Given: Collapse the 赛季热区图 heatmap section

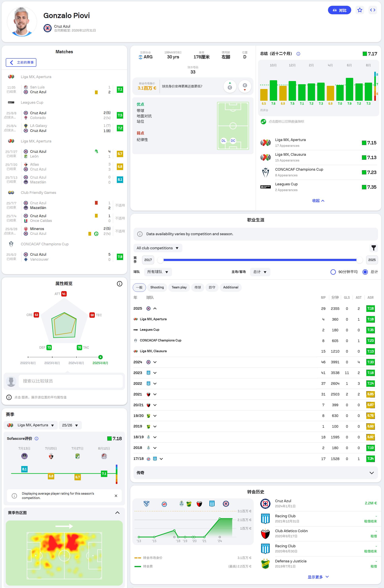Looking at the screenshot, I should (x=117, y=513).
